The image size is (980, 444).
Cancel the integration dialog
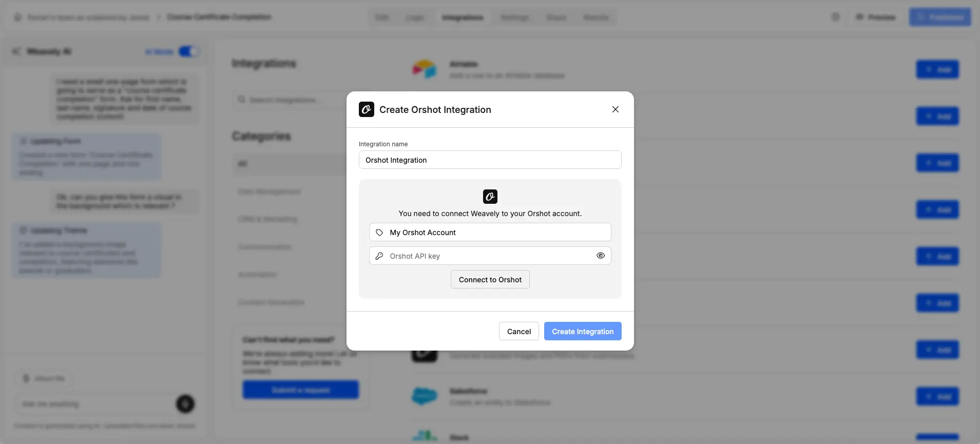click(518, 331)
